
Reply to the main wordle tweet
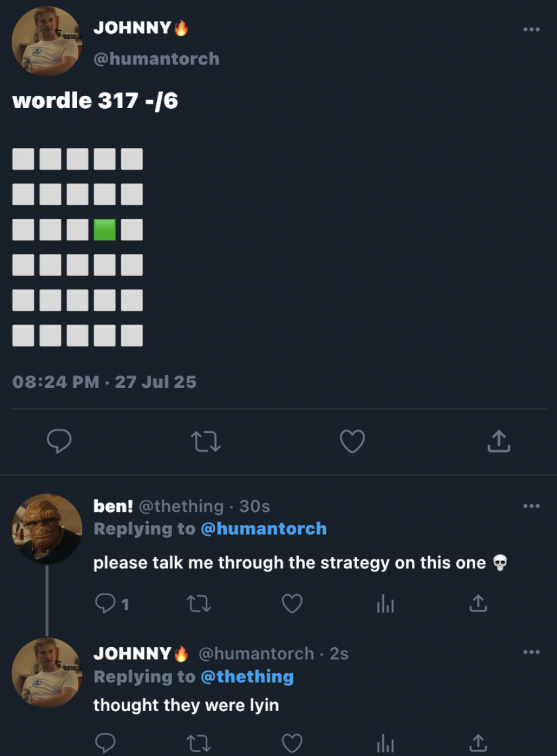click(x=59, y=441)
